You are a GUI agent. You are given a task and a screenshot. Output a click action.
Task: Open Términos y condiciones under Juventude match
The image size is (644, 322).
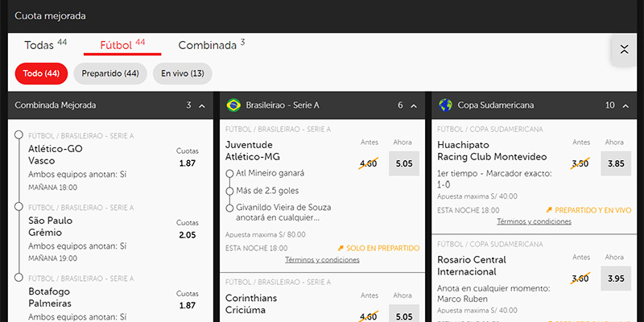pos(323,259)
